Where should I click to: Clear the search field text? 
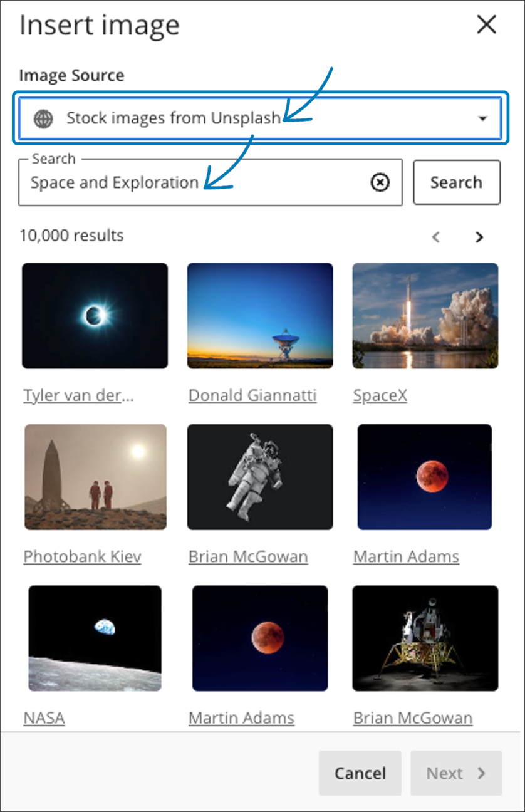coord(380,182)
